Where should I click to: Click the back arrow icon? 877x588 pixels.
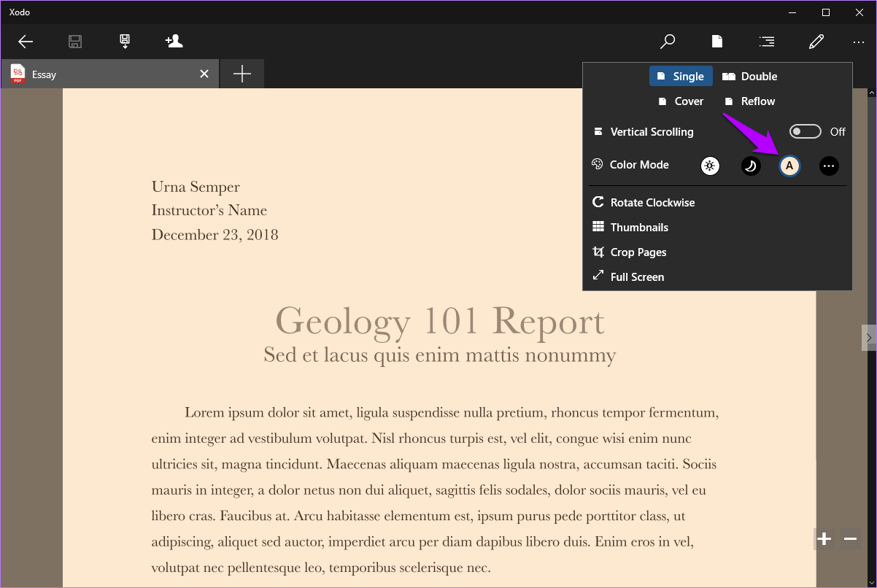(26, 42)
